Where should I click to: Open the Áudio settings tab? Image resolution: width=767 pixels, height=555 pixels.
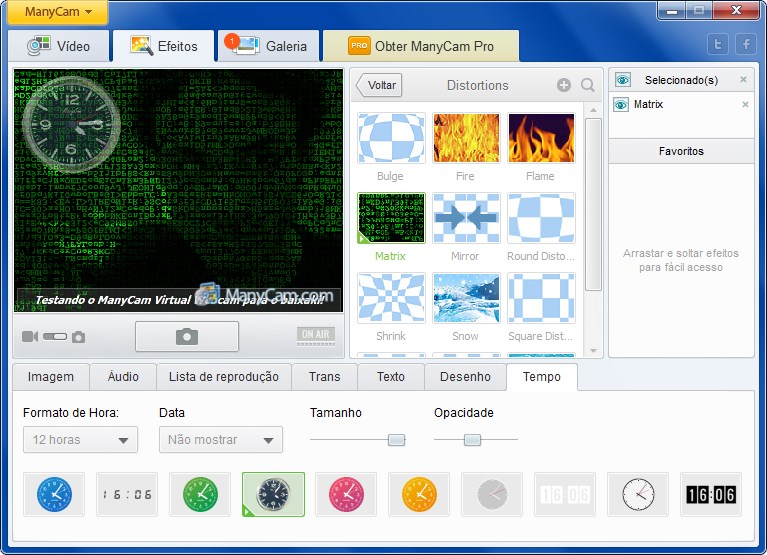pos(123,377)
